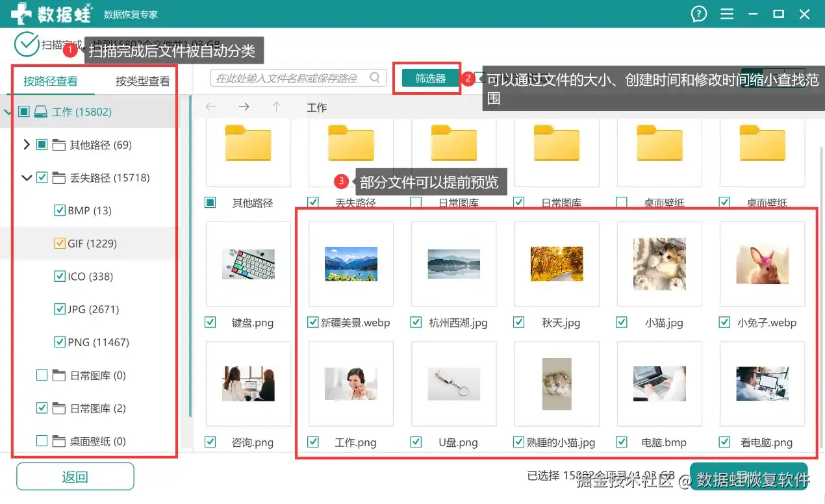The image size is (825, 504).
Task: Select the 秋天.jpg autumn thumbnail
Action: [x=557, y=264]
